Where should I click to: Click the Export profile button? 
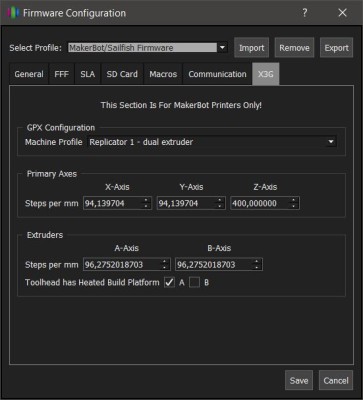point(336,48)
